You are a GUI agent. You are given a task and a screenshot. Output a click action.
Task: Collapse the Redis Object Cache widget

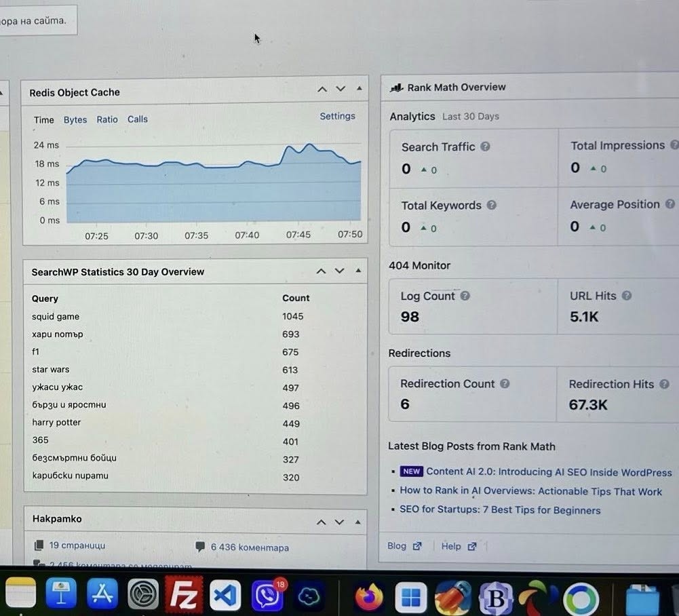(x=359, y=89)
